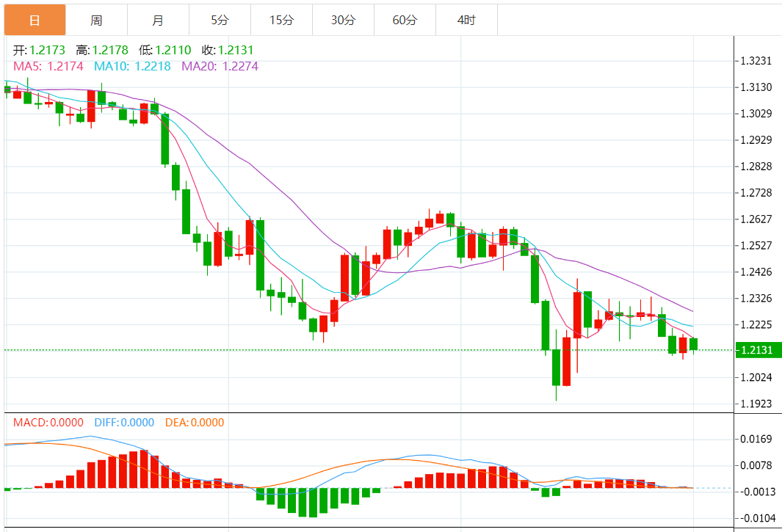
Task: Click the 1.2225 price axis label
Action: tap(756, 325)
